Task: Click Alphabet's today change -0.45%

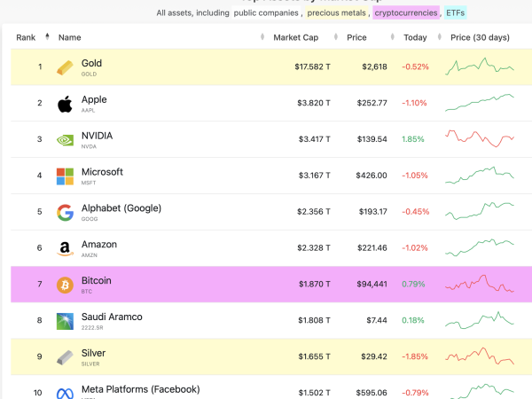Action: [416, 212]
